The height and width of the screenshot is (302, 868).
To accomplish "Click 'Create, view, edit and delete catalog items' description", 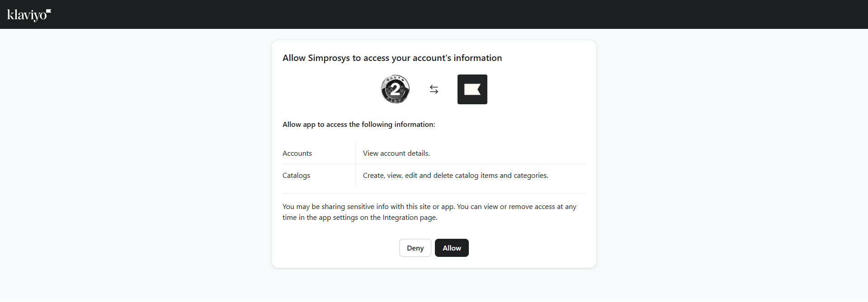I will point(455,176).
